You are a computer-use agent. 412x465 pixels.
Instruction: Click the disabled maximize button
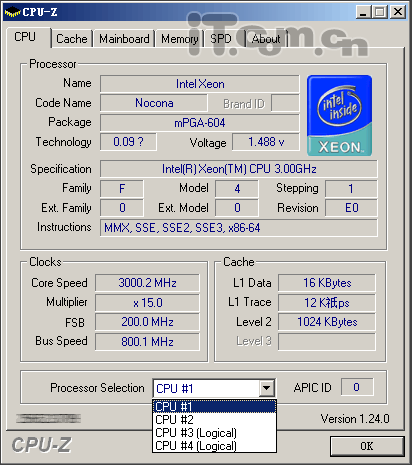pos(380,12)
